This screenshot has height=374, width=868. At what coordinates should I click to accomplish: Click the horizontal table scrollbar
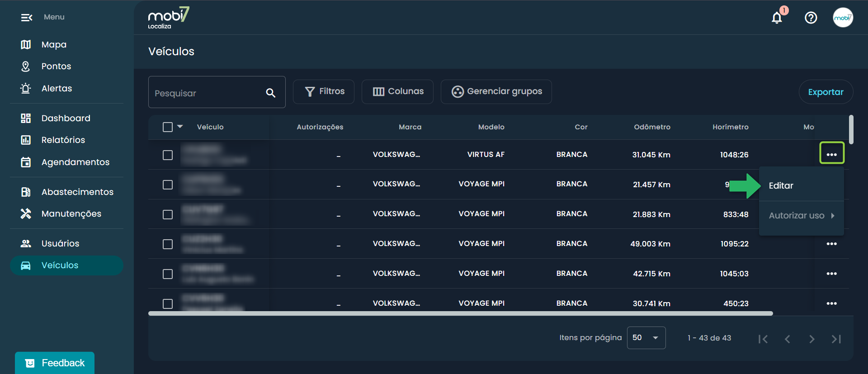[460, 313]
